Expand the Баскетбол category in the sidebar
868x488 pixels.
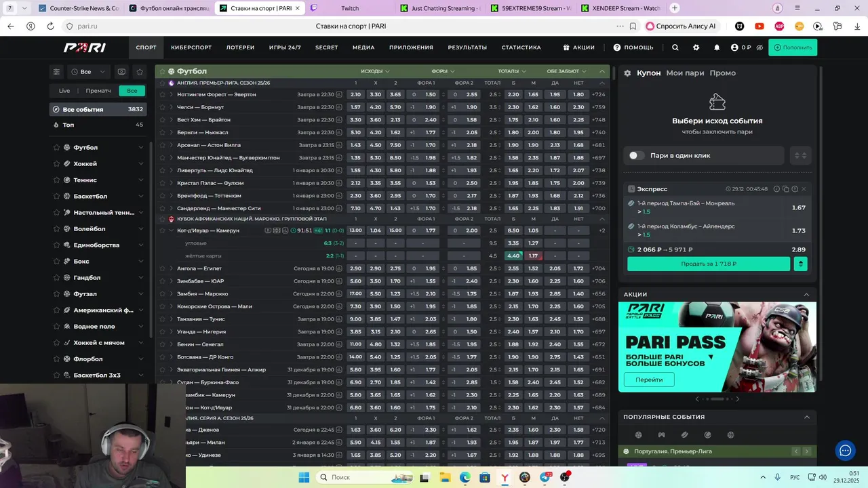[140, 197]
